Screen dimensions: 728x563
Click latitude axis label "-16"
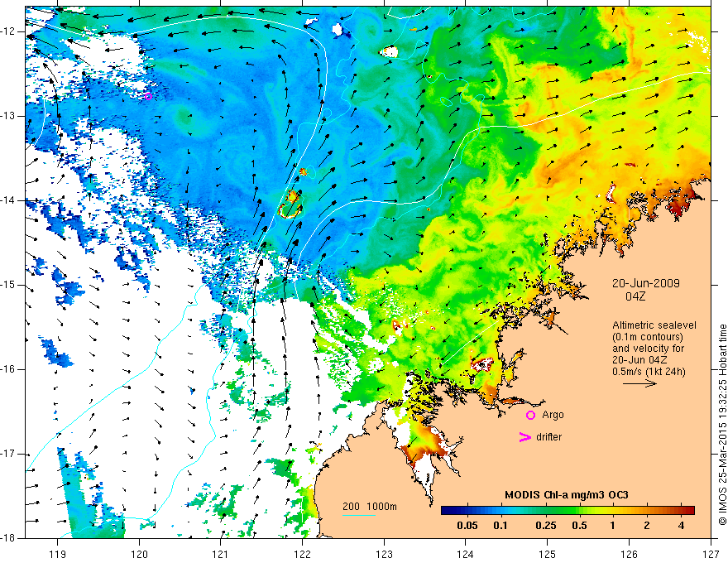pos(10,369)
